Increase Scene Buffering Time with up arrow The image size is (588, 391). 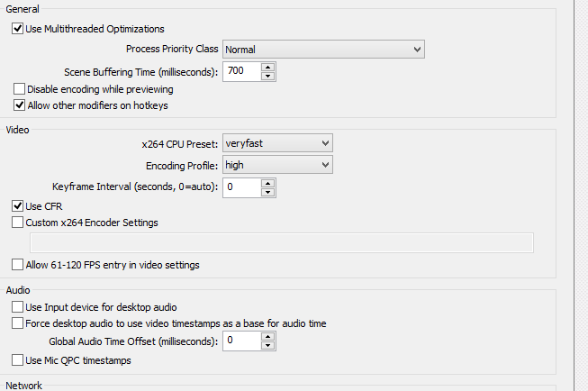[x=267, y=68]
